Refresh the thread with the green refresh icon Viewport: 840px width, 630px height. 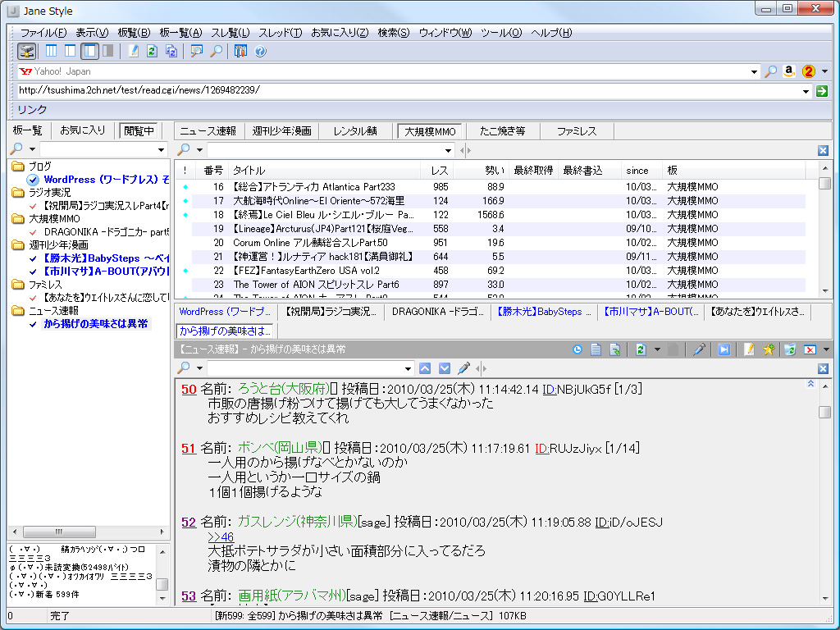pyautogui.click(x=641, y=349)
